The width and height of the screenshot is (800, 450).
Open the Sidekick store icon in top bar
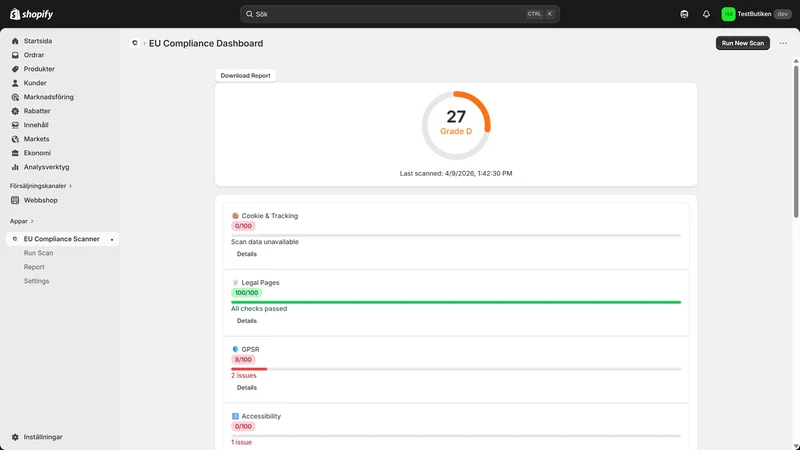pyautogui.click(x=684, y=14)
